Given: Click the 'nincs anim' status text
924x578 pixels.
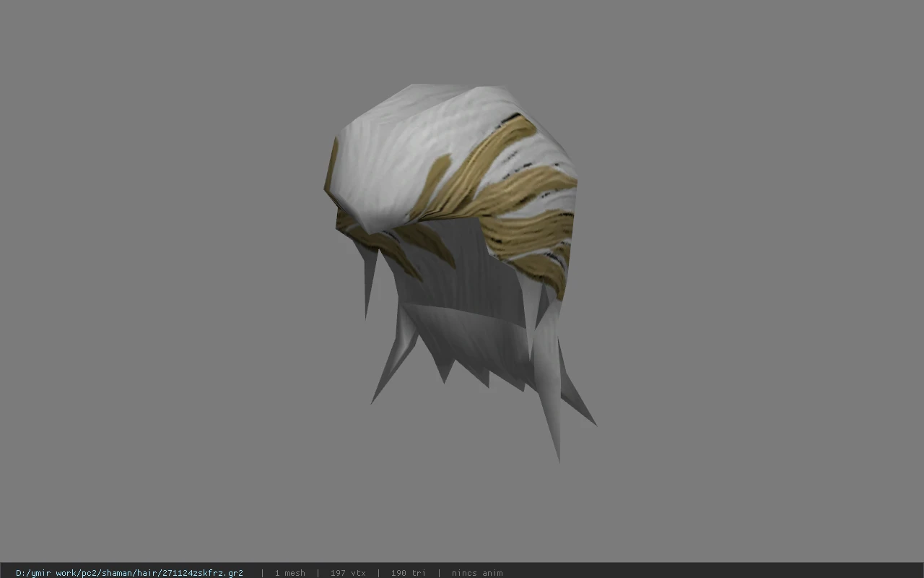Looking at the screenshot, I should (477, 573).
